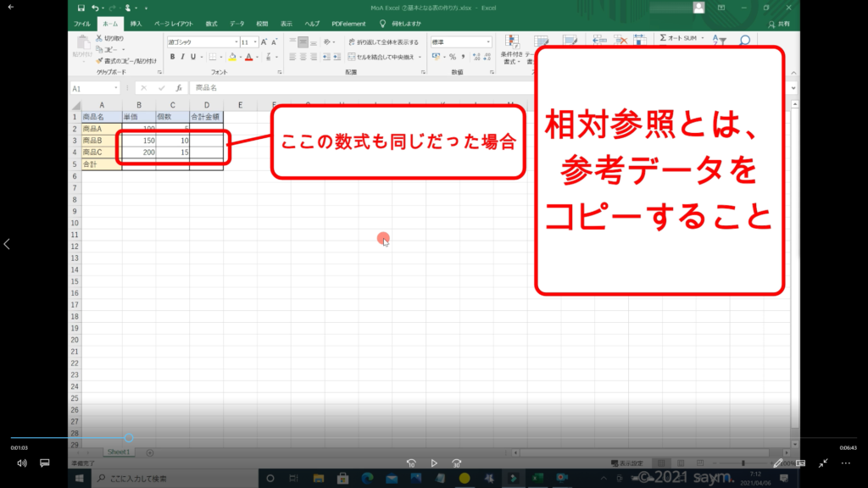This screenshot has height=488, width=868.
Task: Toggle wrap text (折り返して全体を表示する)
Action: [383, 42]
